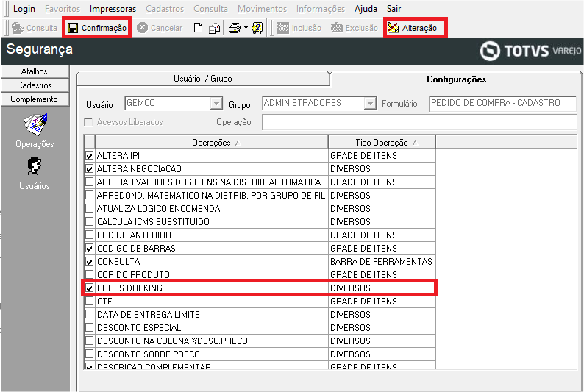Open the Cadastros menu in menu bar

165,9
